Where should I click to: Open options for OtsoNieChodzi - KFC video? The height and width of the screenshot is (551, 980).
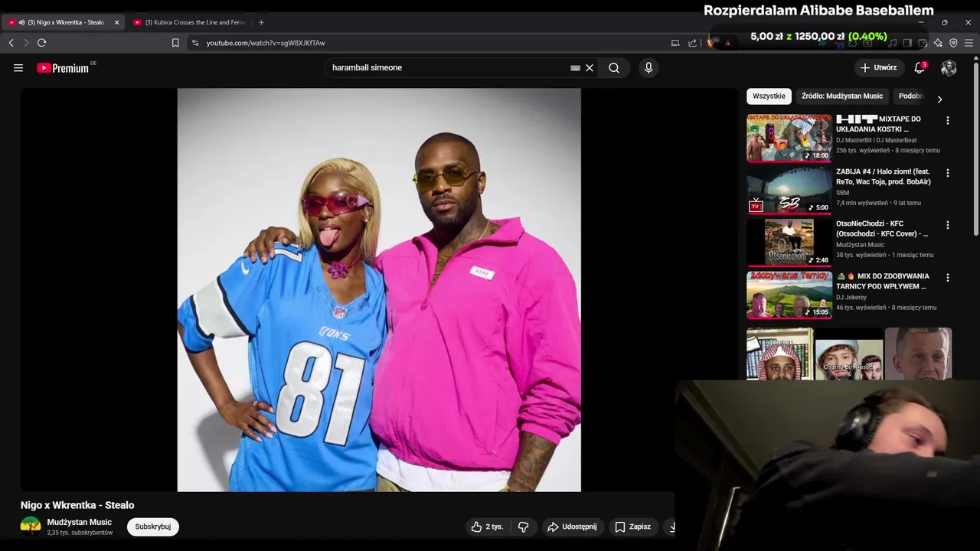948,225
